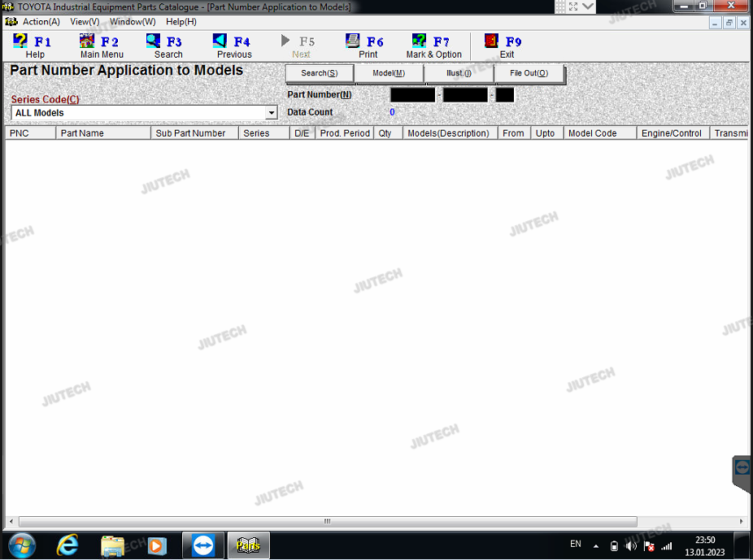Open the Help(H) menu

click(181, 22)
